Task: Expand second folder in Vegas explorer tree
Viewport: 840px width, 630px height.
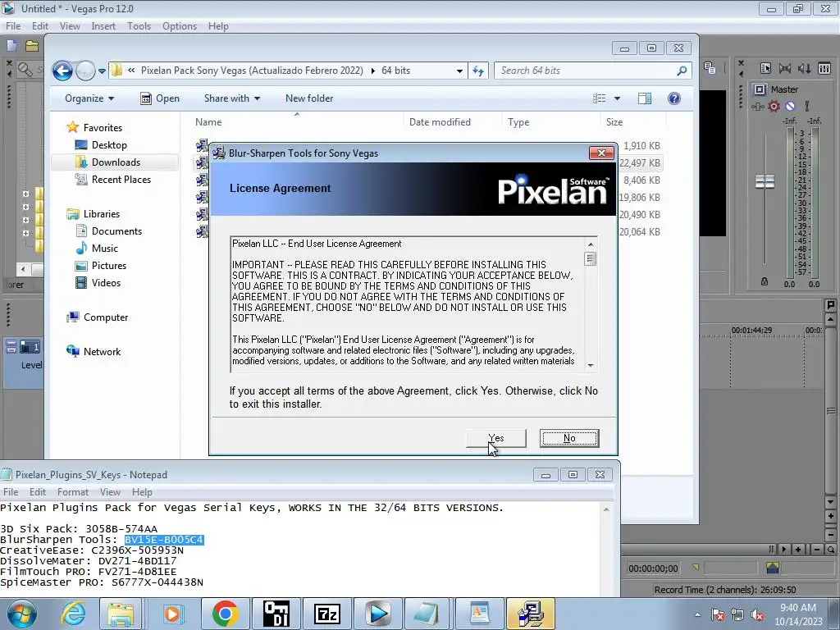Action: point(25,207)
